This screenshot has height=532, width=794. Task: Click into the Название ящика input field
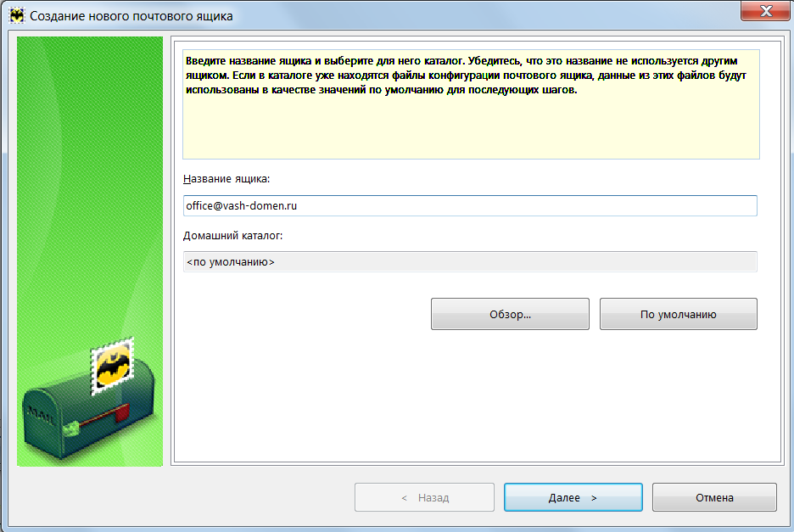tap(469, 206)
